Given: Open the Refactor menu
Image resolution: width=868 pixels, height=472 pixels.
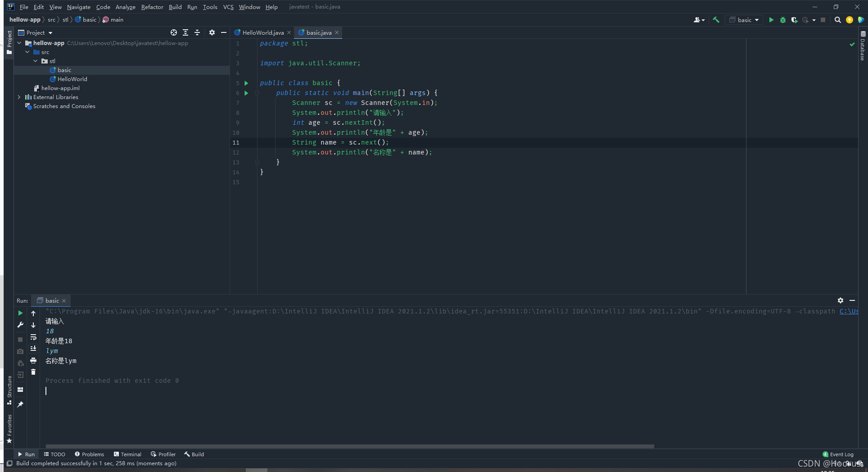Looking at the screenshot, I should (152, 7).
